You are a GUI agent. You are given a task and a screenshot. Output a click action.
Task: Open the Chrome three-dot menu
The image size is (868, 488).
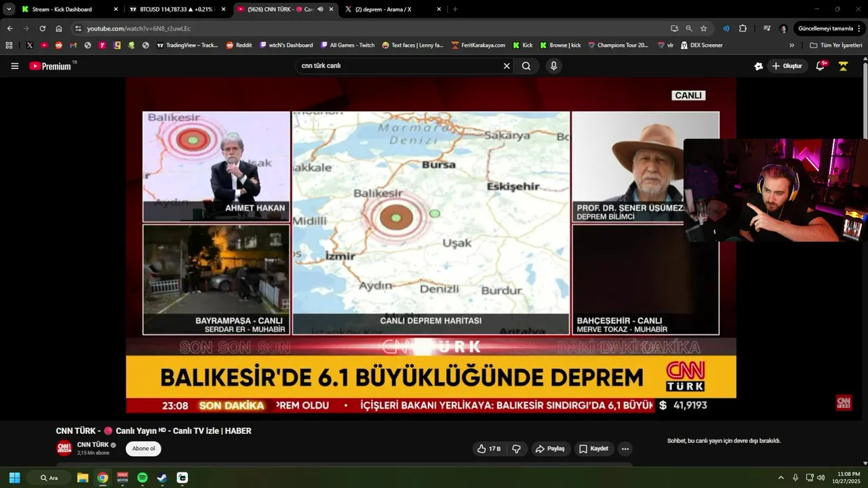coord(861,28)
